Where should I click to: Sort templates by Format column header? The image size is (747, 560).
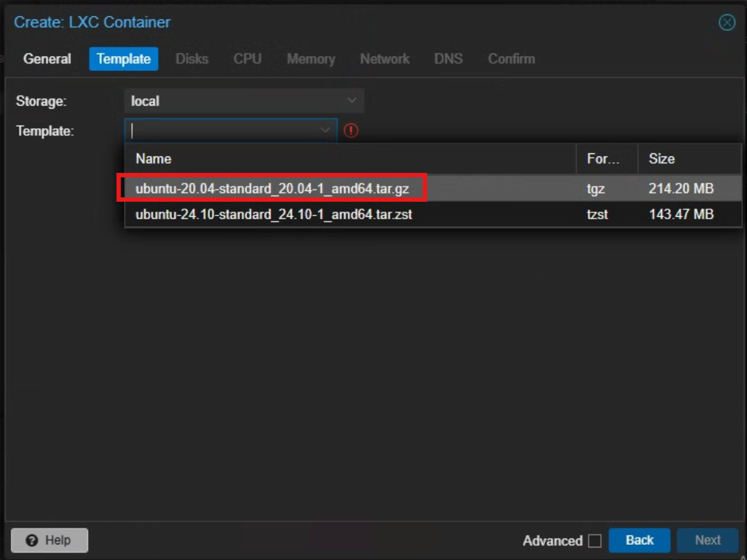[x=607, y=158]
